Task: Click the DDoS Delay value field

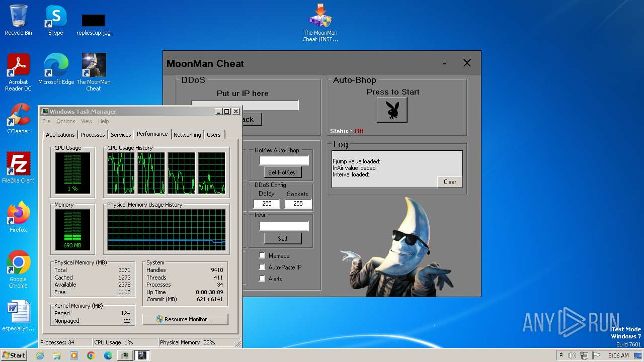Action: coord(267,204)
